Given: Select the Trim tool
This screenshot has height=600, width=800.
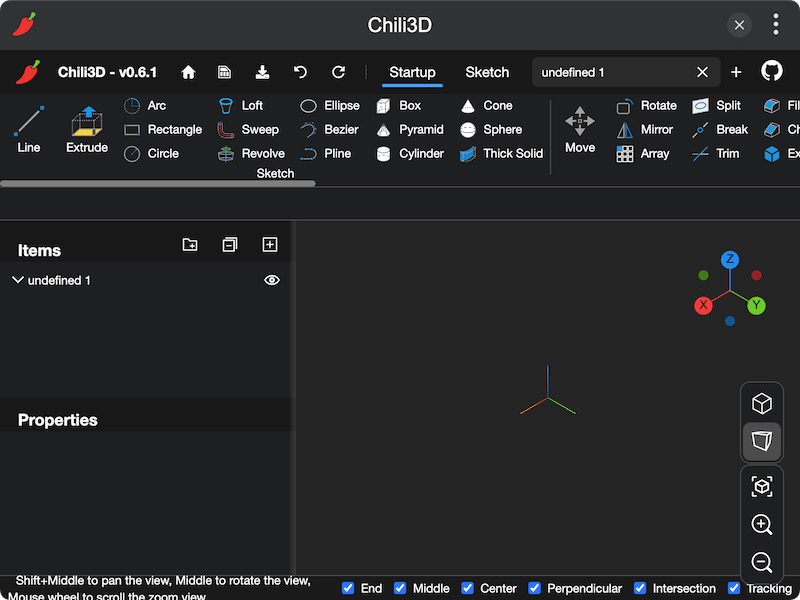Looking at the screenshot, I should 715,154.
